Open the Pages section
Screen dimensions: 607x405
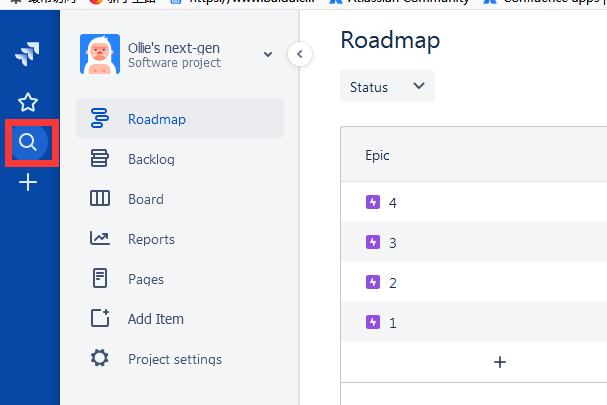tap(180, 279)
